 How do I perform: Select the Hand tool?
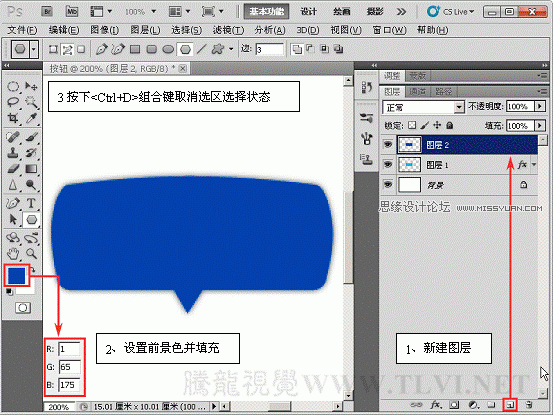(x=13, y=254)
